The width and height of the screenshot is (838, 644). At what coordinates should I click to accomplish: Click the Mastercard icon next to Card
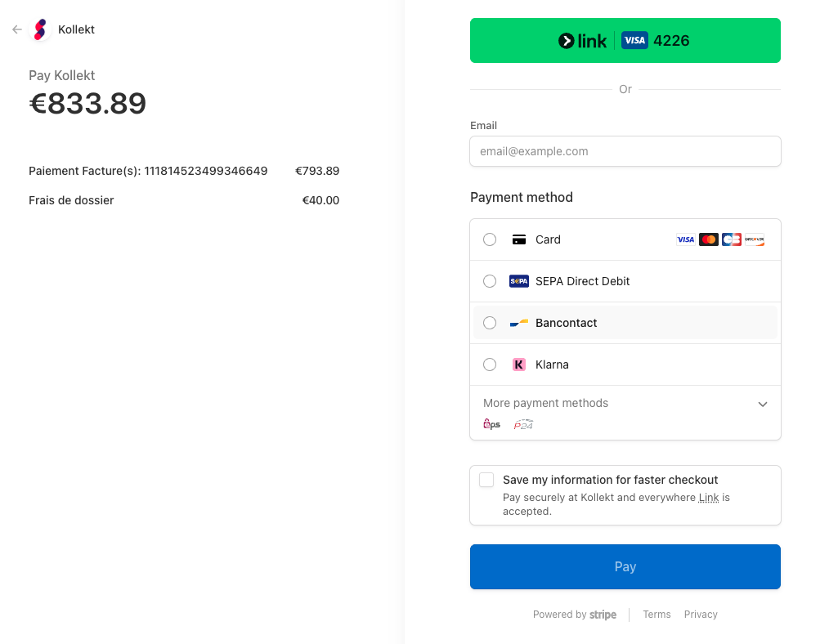709,239
